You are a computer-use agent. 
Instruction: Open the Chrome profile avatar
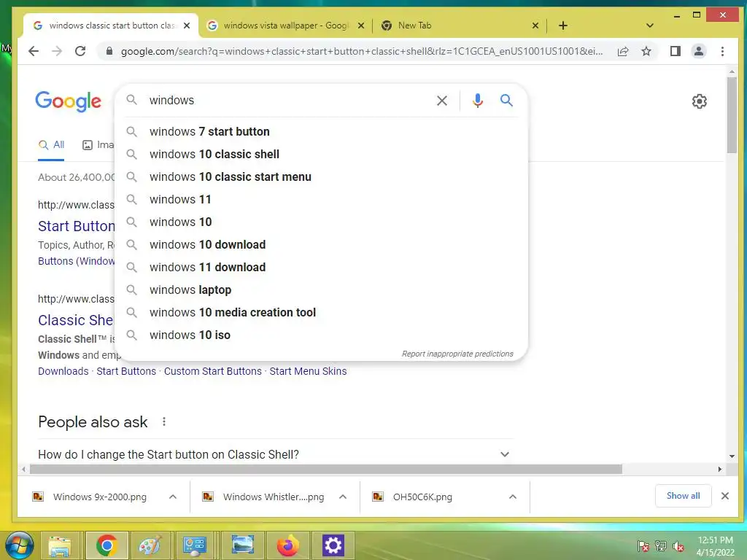click(698, 51)
